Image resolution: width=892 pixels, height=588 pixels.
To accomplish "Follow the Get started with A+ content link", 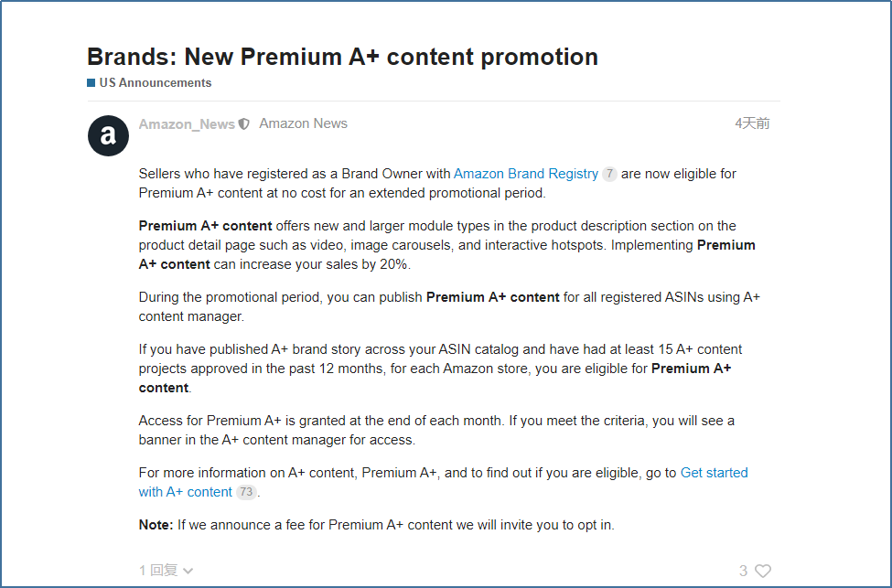I will click(714, 473).
